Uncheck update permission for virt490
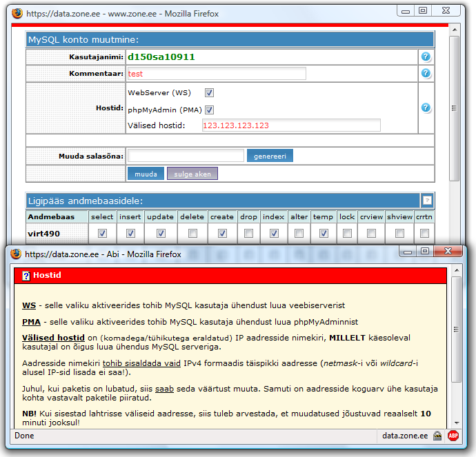 point(161,233)
